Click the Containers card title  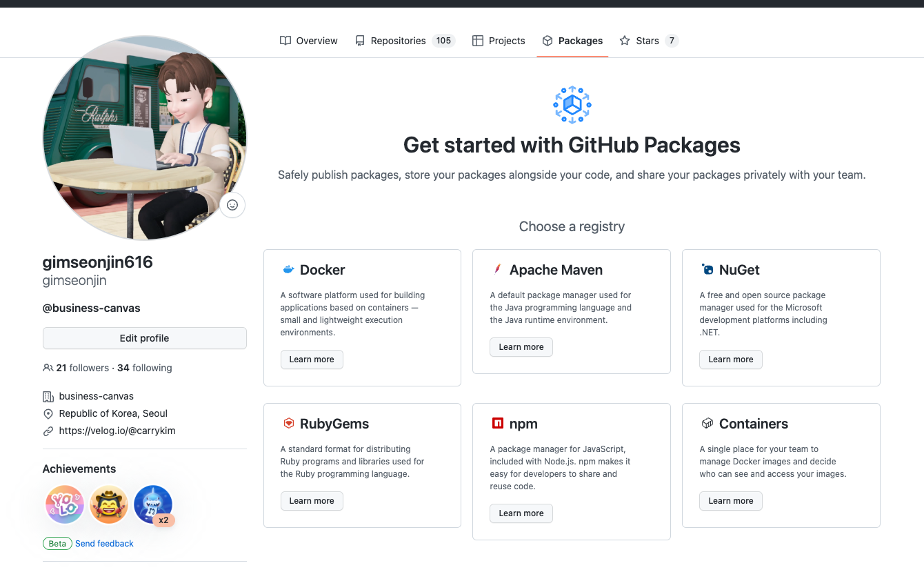tap(754, 424)
